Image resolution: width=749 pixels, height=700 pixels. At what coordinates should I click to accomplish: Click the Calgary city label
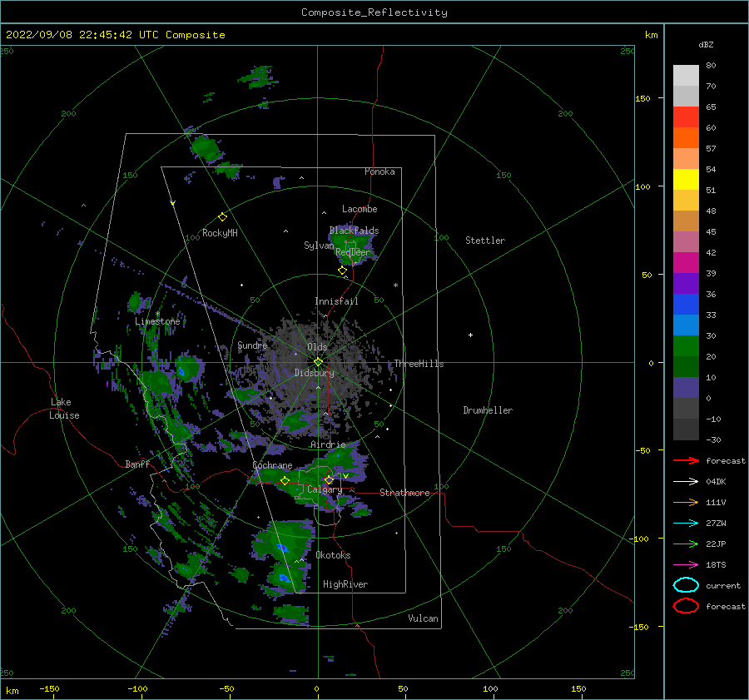click(325, 489)
